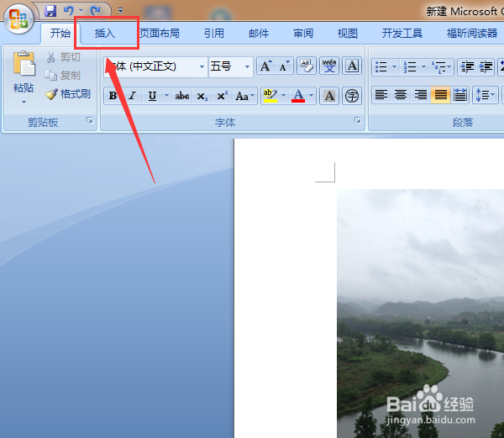Increase paragraph indent

tap(486, 67)
